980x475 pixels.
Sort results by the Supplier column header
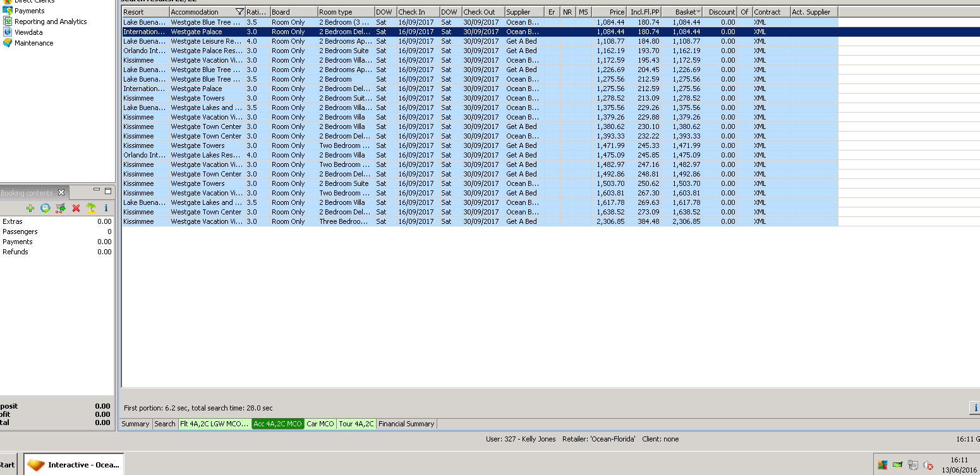coord(525,12)
